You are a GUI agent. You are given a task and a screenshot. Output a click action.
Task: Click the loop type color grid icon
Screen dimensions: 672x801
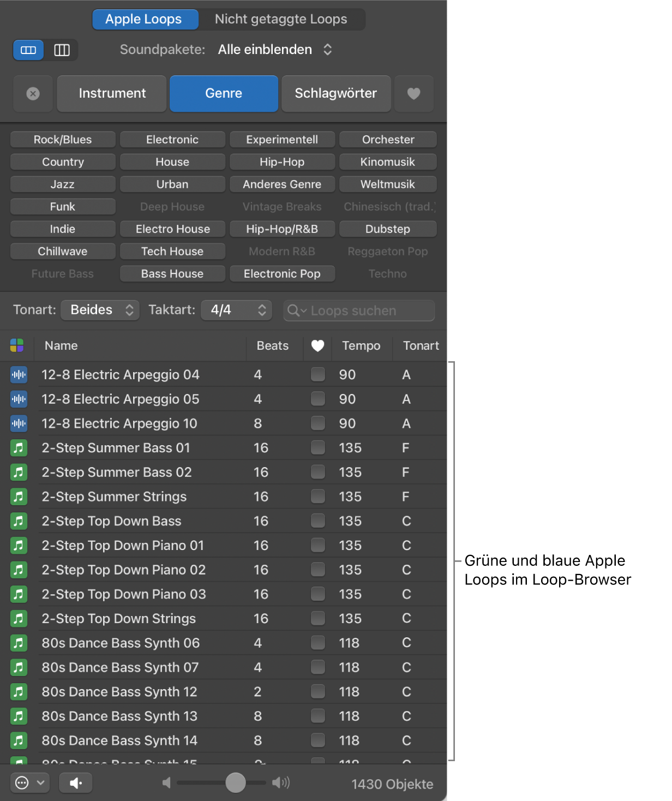17,345
